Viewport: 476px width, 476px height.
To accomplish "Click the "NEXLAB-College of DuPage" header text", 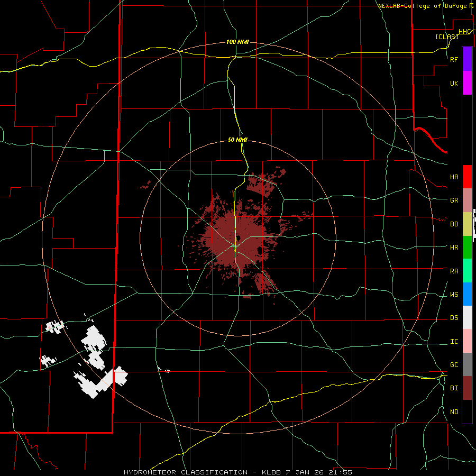I will 423,6.
